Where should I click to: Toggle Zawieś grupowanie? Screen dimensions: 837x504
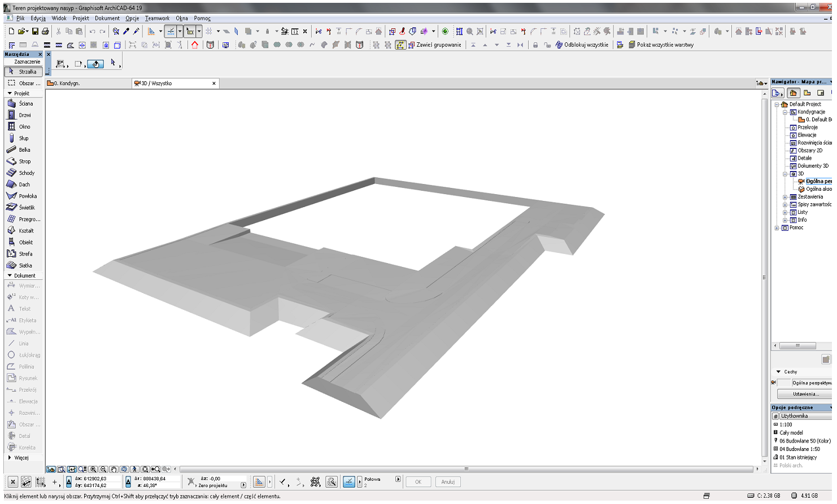[435, 45]
